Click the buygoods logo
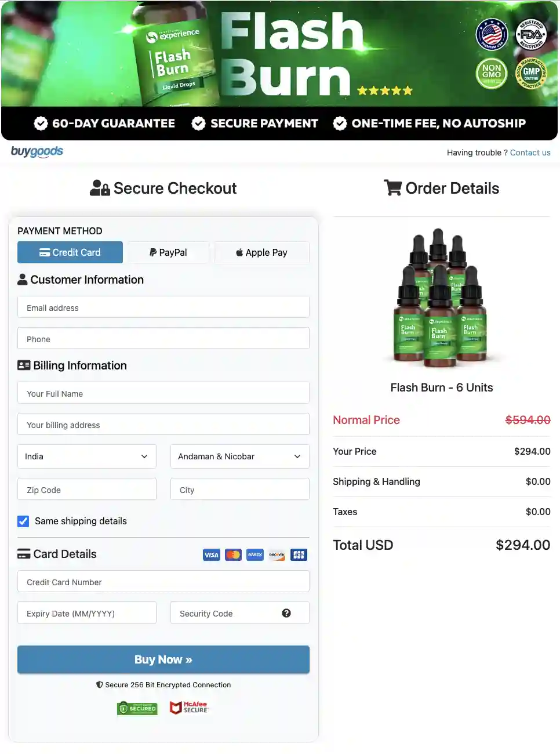Viewport: 560px width, 754px height. point(37,151)
